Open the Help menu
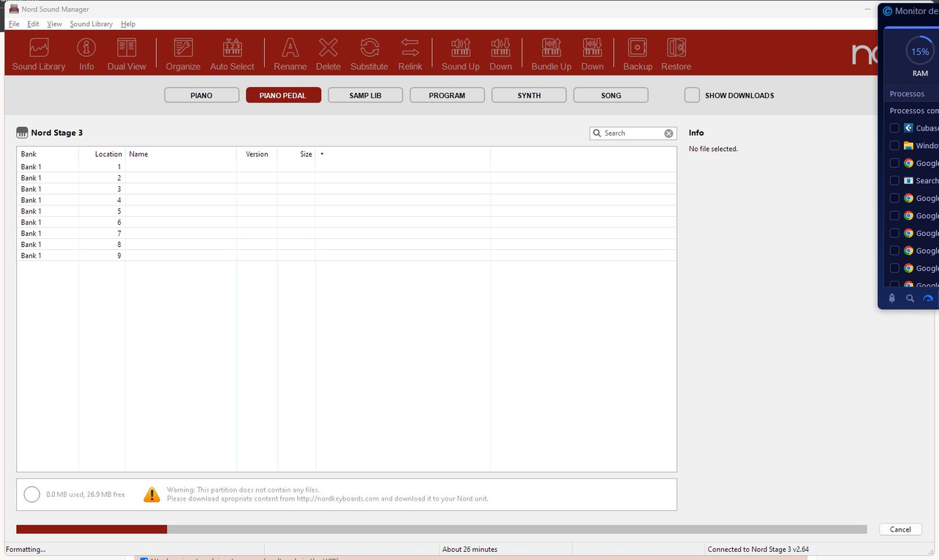The height and width of the screenshot is (560, 939). point(128,24)
